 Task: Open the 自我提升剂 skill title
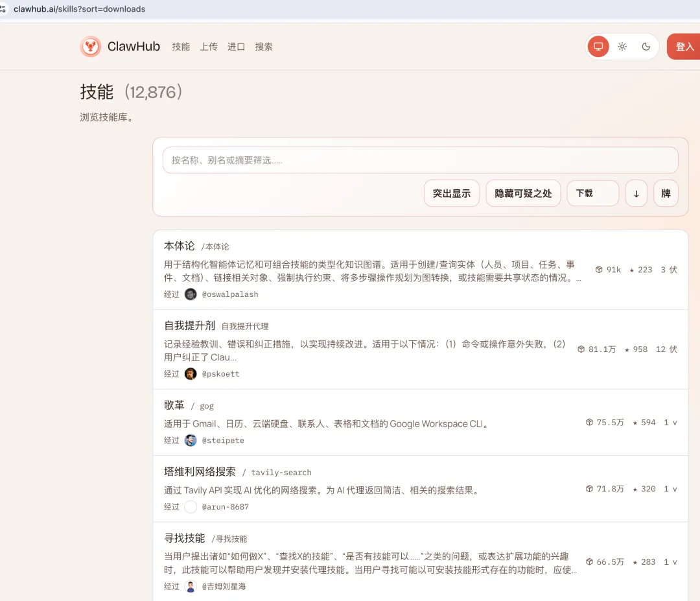click(x=189, y=325)
